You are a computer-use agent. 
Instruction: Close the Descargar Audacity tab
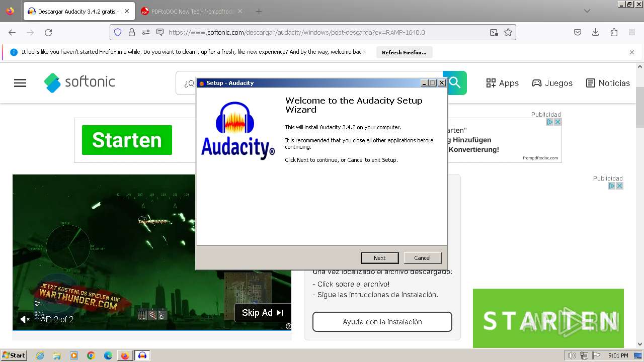pos(127,11)
